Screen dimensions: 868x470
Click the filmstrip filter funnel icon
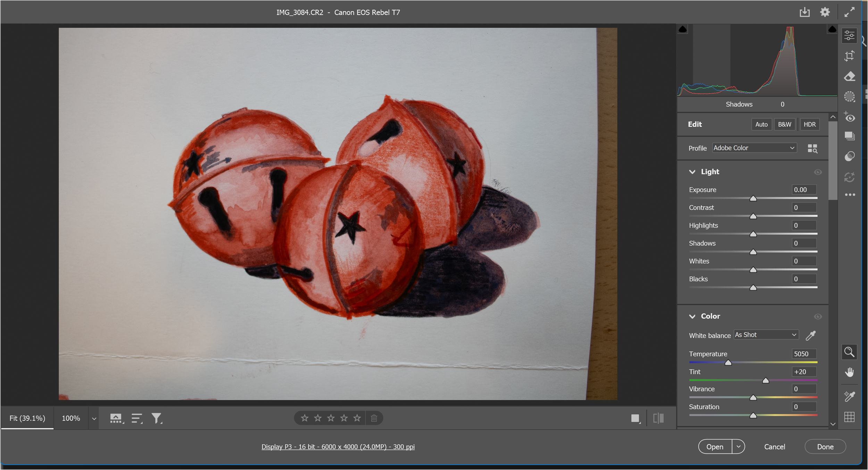tap(157, 418)
